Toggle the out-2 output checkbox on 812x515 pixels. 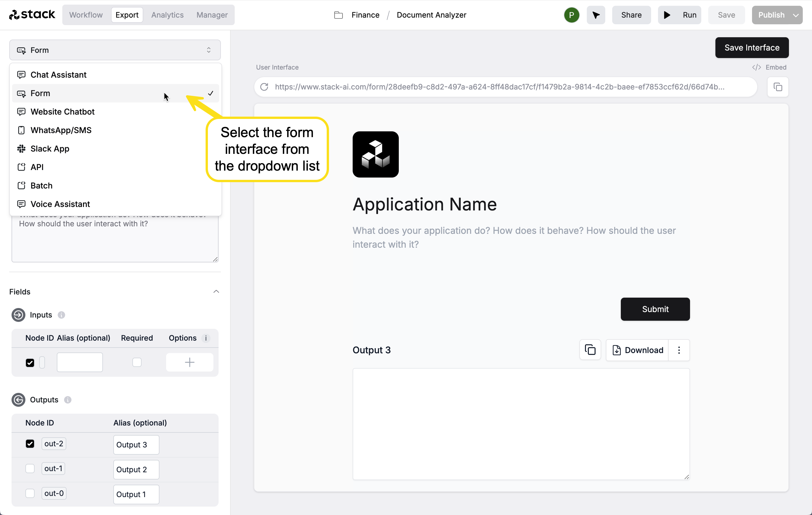tap(30, 443)
